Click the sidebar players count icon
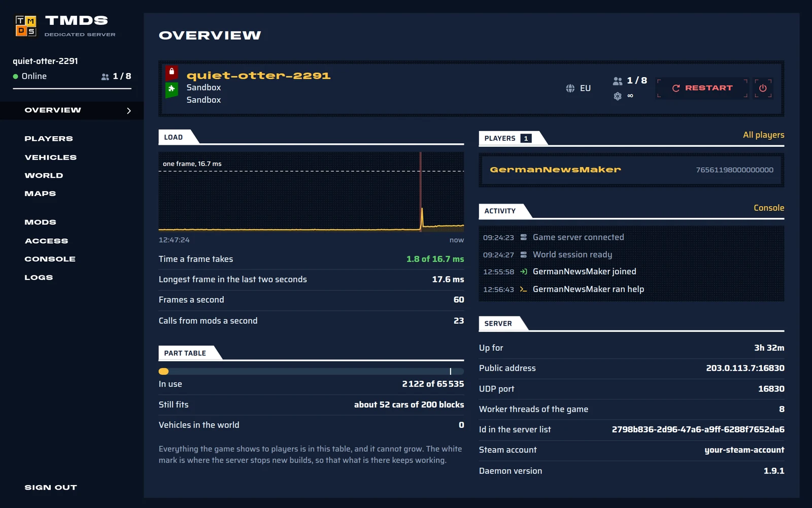The height and width of the screenshot is (508, 812). (105, 77)
